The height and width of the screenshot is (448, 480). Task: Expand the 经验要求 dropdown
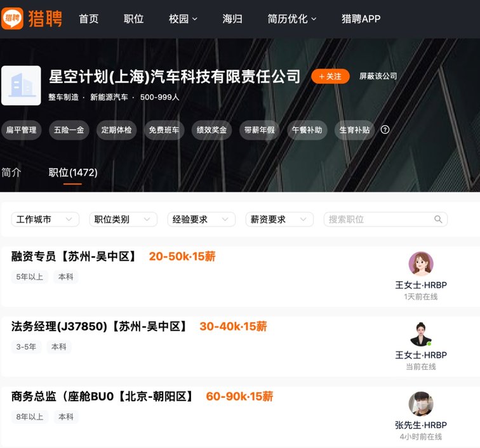(201, 220)
